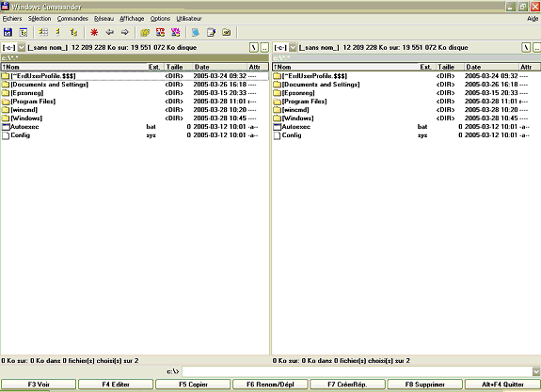Screen dimensions: 541x392
Task: Click the blue notepad toolbar icon
Action: pyautogui.click(x=196, y=32)
